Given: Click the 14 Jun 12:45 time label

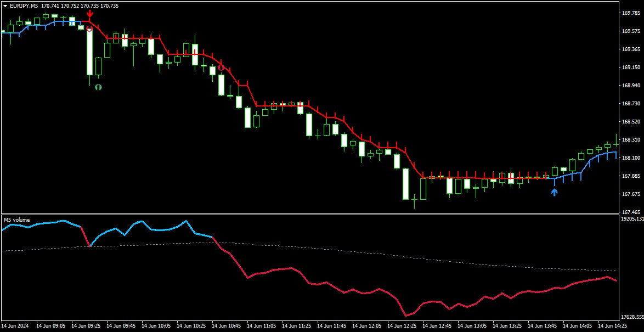Looking at the screenshot, I should pyautogui.click(x=438, y=326).
